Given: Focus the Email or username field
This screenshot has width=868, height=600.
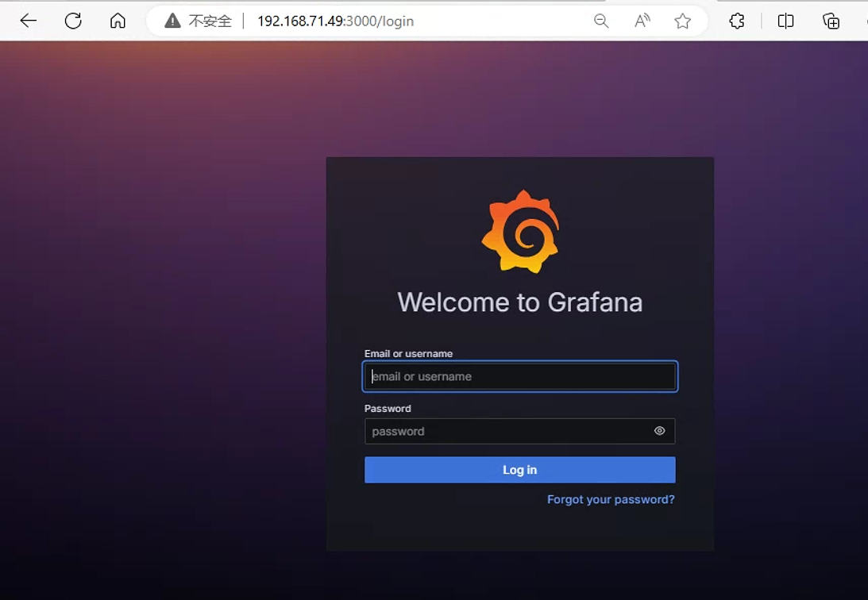Looking at the screenshot, I should (x=520, y=377).
